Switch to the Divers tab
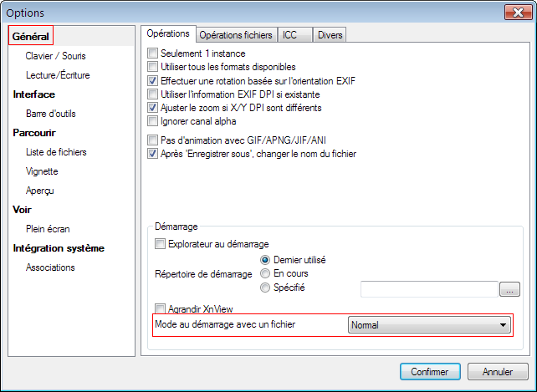This screenshot has height=392, width=537. point(330,34)
